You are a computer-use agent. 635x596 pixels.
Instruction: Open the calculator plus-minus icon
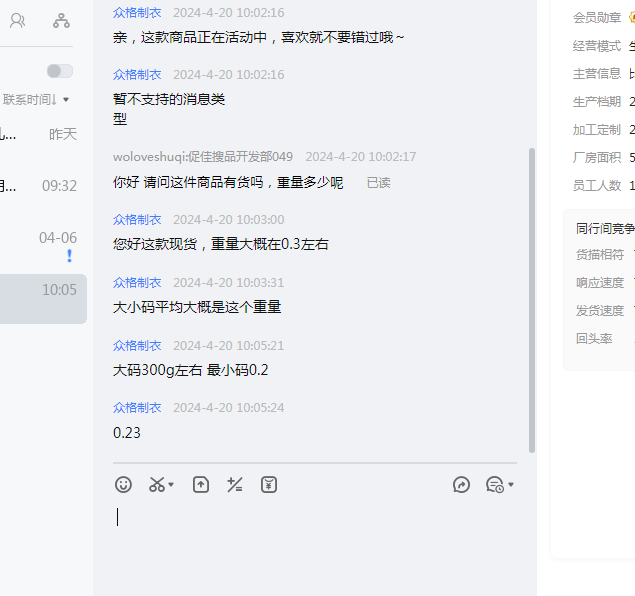point(235,485)
